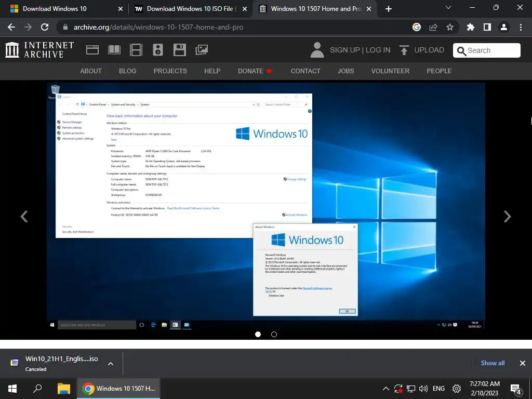Open the PEOPLE link

[439, 71]
